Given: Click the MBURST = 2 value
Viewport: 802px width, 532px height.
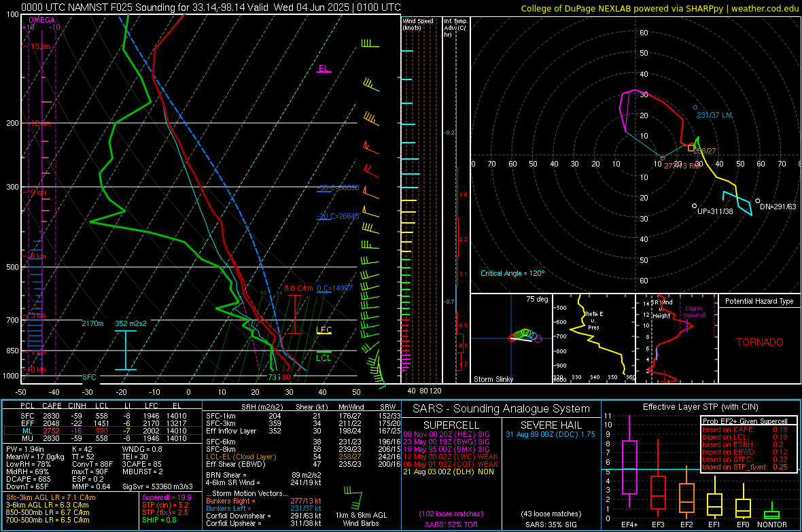Looking at the screenshot, I should click(x=143, y=472).
